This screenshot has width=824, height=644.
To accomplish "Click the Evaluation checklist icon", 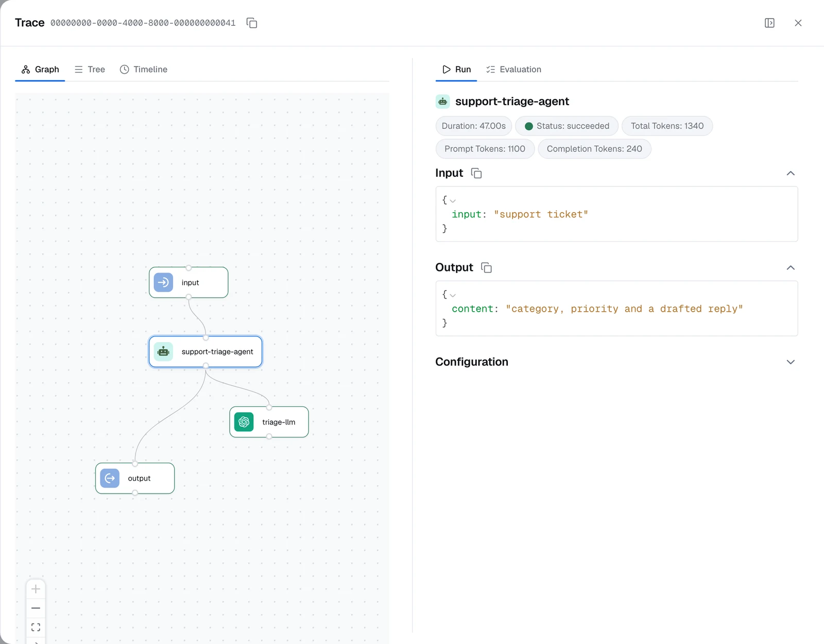I will pyautogui.click(x=491, y=69).
